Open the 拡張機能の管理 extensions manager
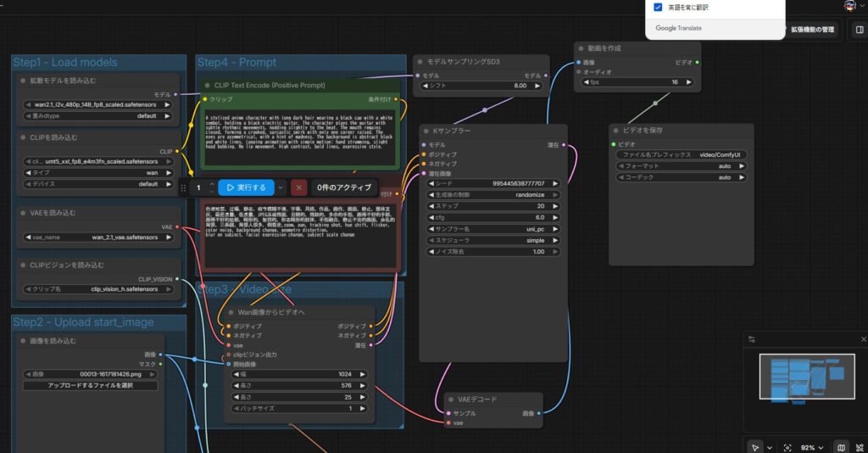The width and height of the screenshot is (868, 453). click(811, 30)
